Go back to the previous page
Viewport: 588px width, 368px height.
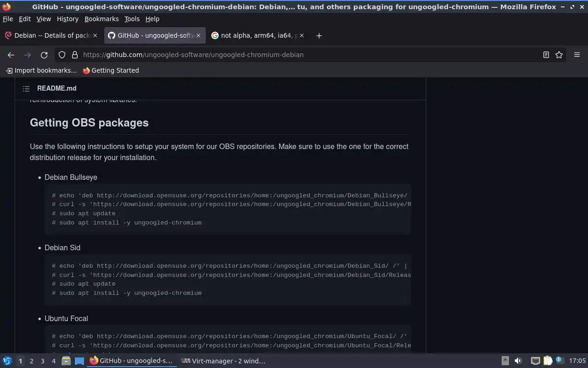(11, 55)
